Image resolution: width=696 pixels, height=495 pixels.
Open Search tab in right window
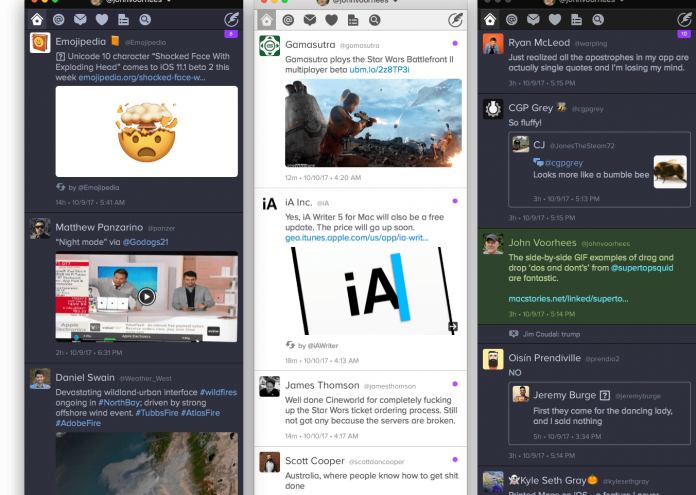click(598, 20)
